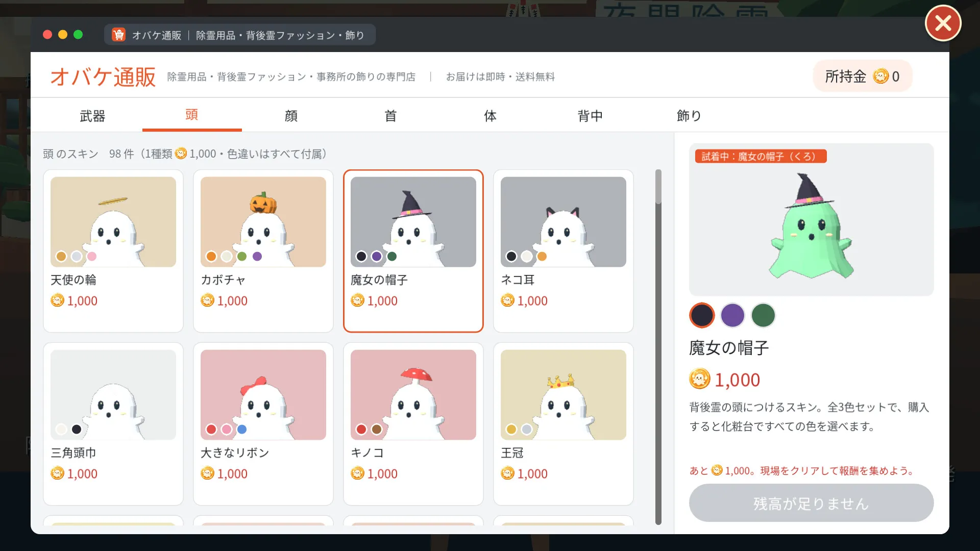The image size is (980, 551).
Task: Click the orange swatch on ネコ耳 card
Action: click(542, 257)
